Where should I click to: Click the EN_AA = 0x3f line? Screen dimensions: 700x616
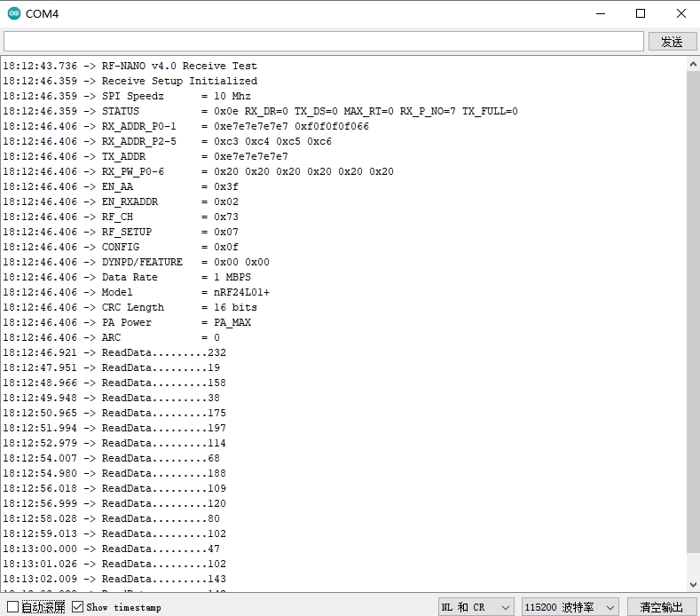pos(121,186)
